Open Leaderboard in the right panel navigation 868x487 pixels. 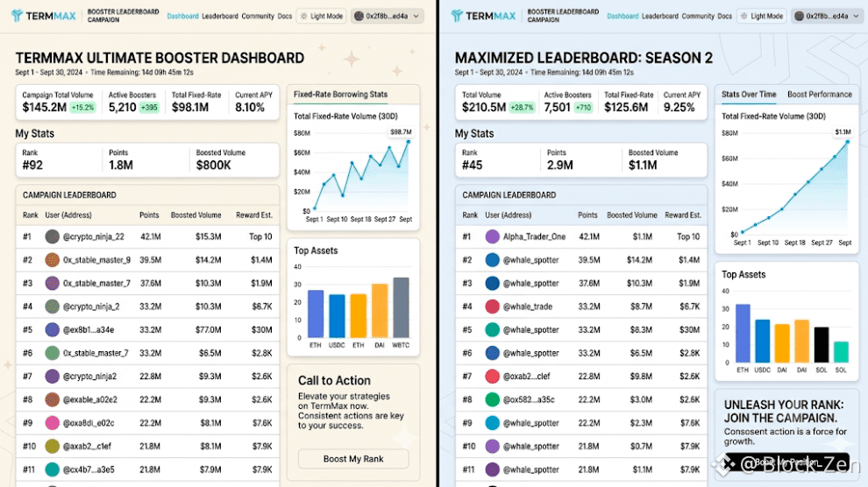pos(660,16)
